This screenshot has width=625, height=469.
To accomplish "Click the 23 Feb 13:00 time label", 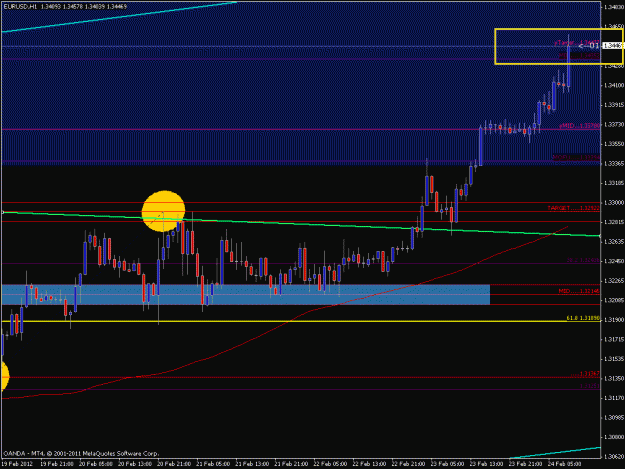I will coord(487,464).
